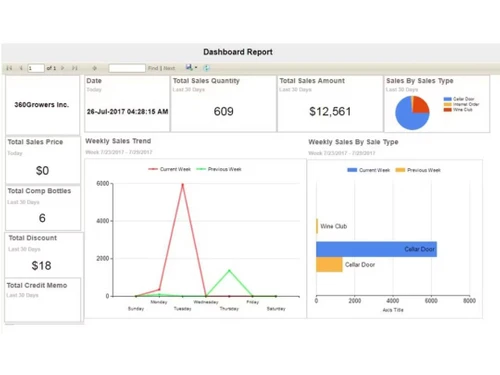Click the Sales By Sales Type heading
This screenshot has height=375, width=500.
pyautogui.click(x=420, y=81)
